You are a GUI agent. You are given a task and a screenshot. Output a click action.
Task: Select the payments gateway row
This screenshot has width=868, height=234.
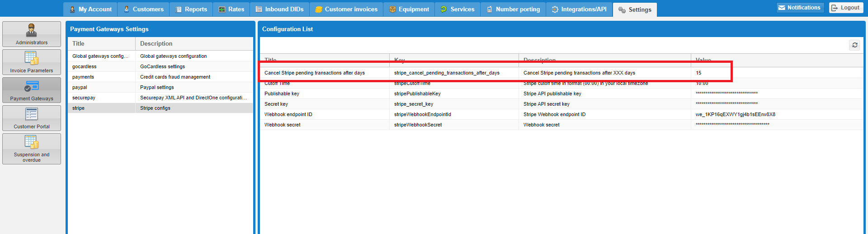click(x=160, y=77)
